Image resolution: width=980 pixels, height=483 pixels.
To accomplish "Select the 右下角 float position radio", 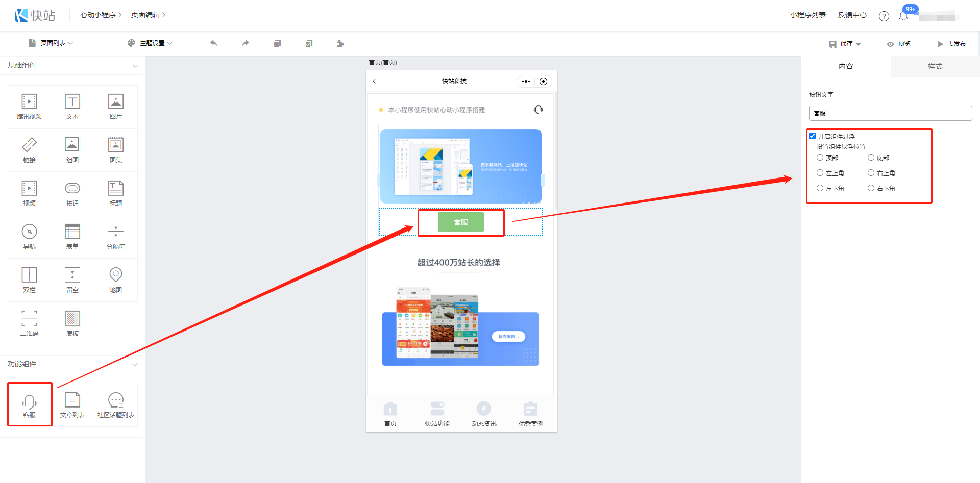I will click(871, 188).
